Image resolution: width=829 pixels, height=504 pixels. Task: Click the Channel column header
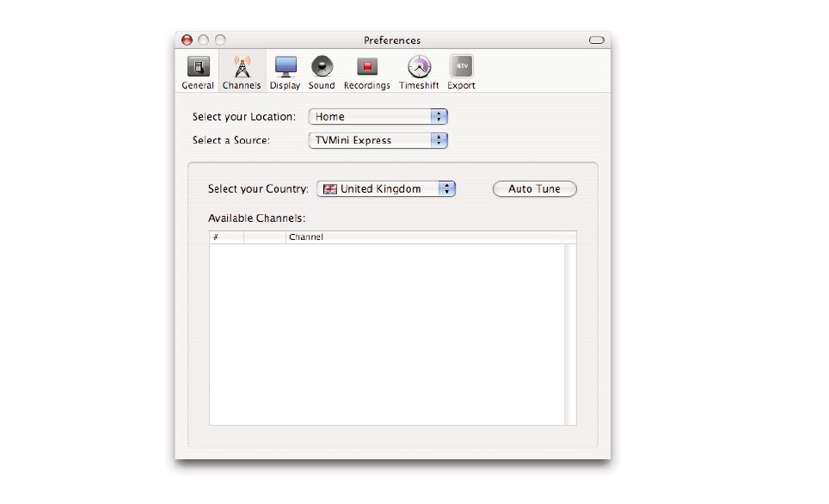[x=425, y=237]
